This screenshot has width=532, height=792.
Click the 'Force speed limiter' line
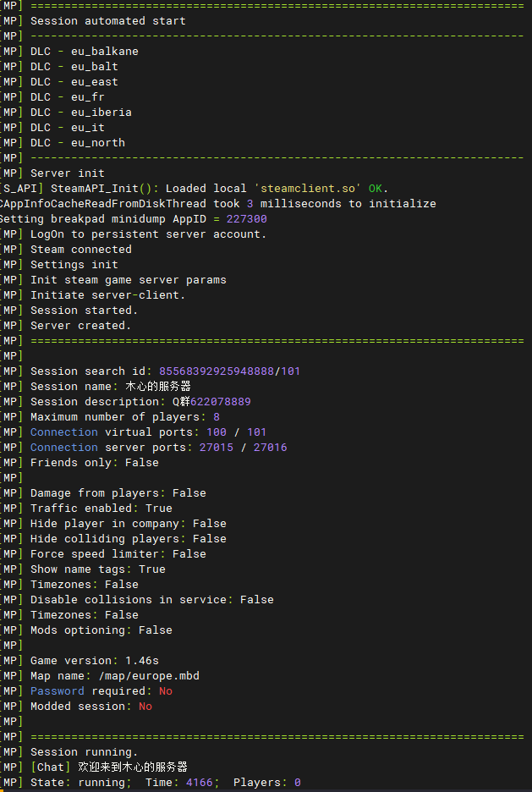point(118,553)
